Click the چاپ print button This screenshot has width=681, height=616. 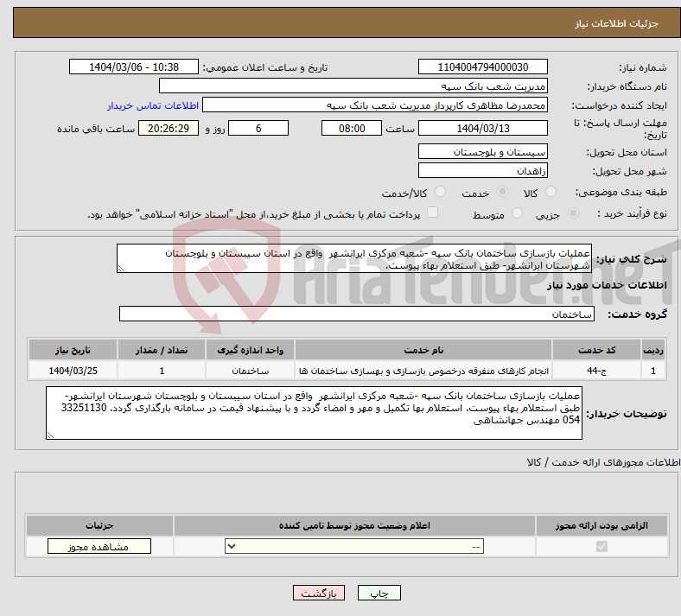[379, 593]
